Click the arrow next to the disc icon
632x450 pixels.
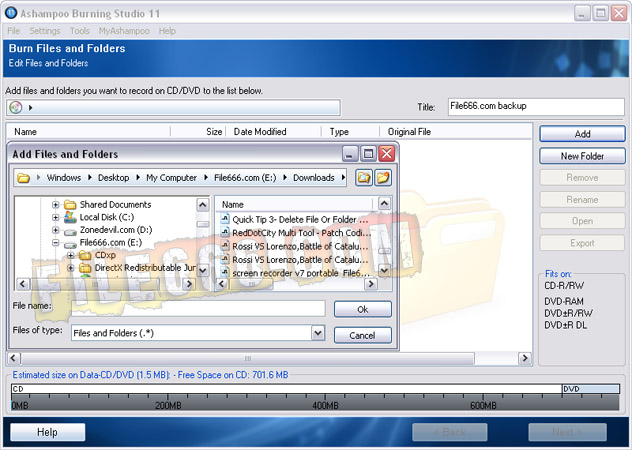coord(30,108)
